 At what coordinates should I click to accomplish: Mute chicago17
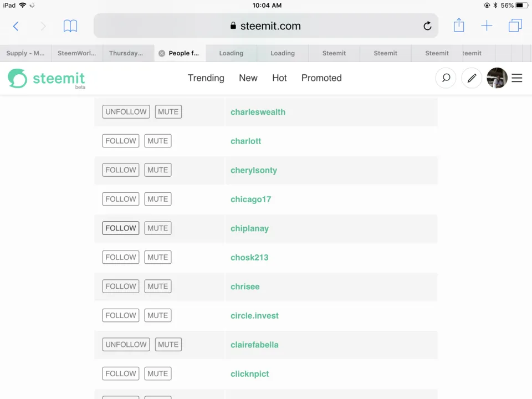(158, 199)
